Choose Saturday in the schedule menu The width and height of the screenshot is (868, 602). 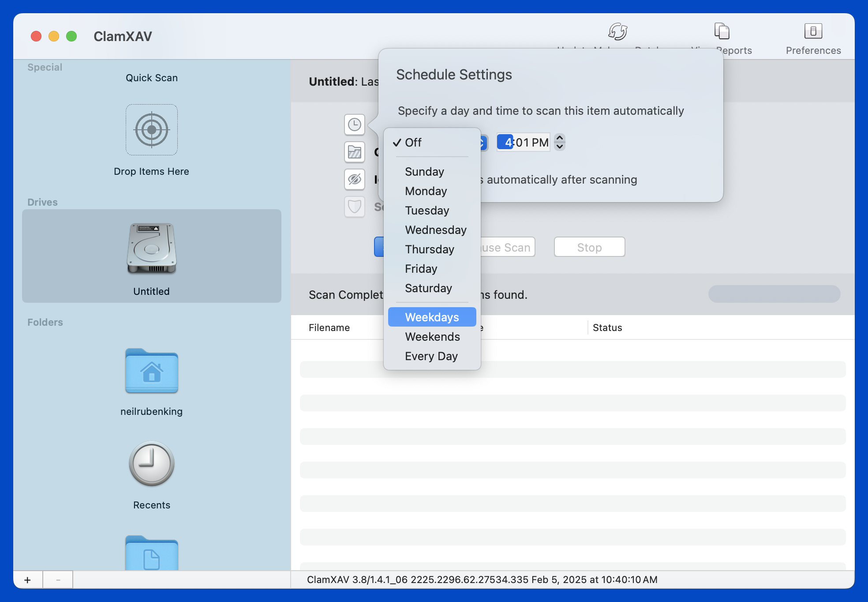[432, 288]
